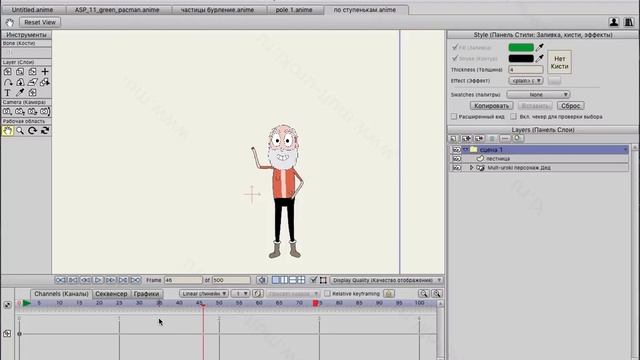Open the Графики timeline tab
Image resolution: width=640 pixels, height=360 pixels.
pos(147,293)
